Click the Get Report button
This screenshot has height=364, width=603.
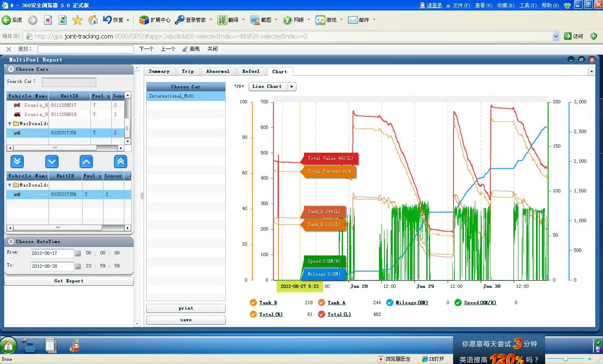tap(69, 281)
